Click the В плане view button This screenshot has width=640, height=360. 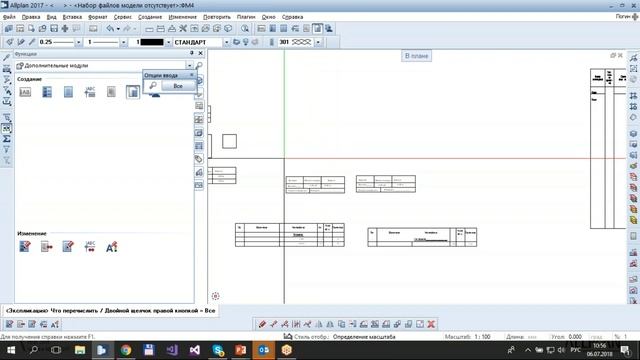tap(416, 56)
